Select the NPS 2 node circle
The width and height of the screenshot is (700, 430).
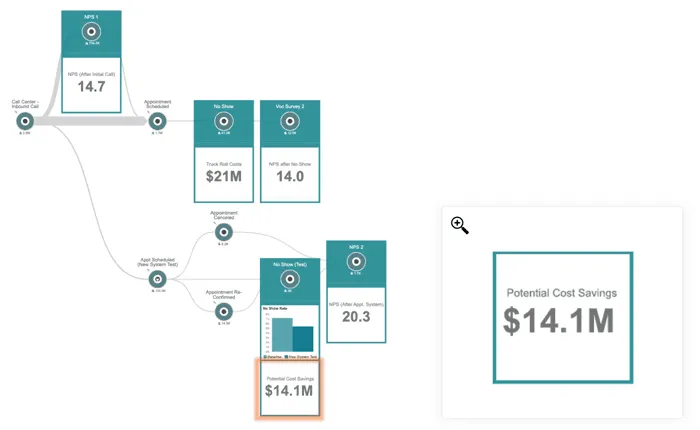click(x=356, y=262)
